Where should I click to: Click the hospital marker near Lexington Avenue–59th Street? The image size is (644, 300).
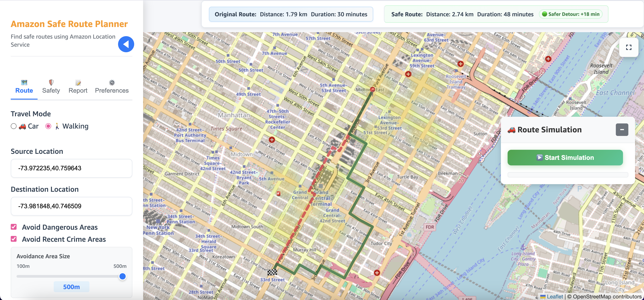408,74
